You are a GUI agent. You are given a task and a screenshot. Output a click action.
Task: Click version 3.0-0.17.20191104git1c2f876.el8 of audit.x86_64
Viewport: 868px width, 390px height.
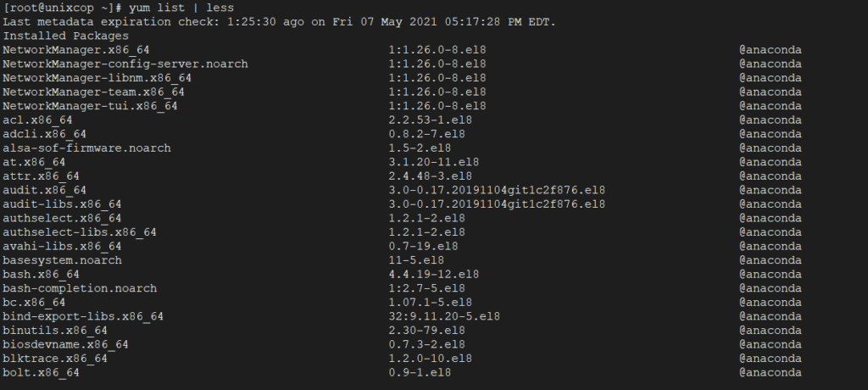(x=497, y=190)
